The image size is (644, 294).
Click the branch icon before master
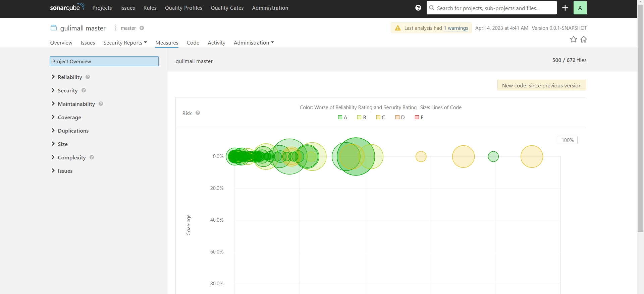click(115, 28)
